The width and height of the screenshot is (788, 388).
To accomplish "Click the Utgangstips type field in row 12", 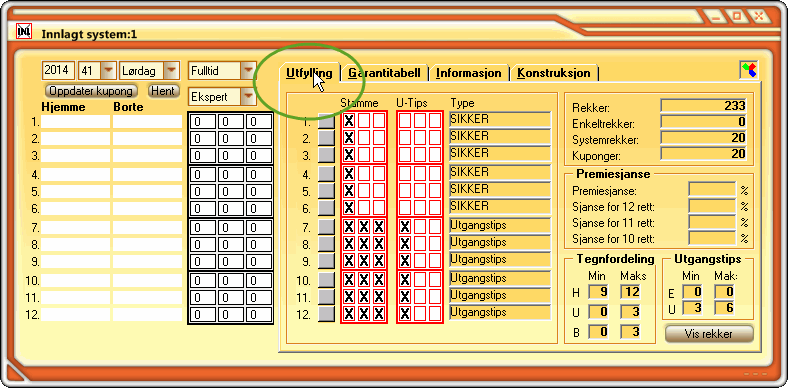I will point(500,312).
